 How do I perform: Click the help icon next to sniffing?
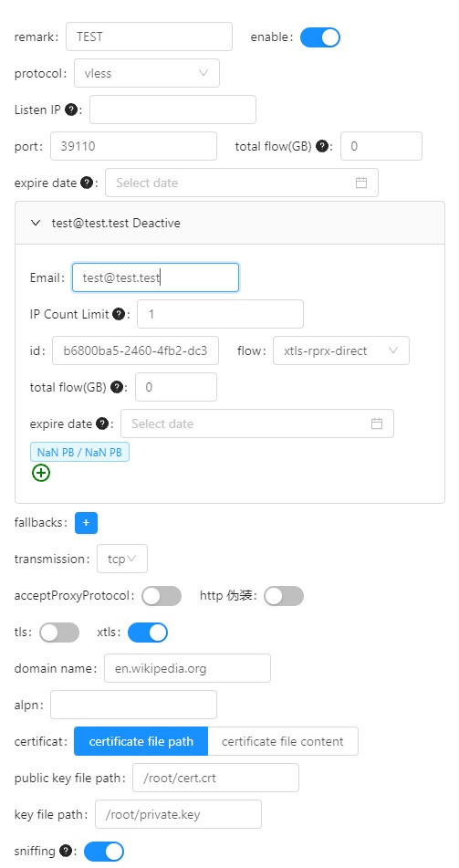click(x=66, y=851)
